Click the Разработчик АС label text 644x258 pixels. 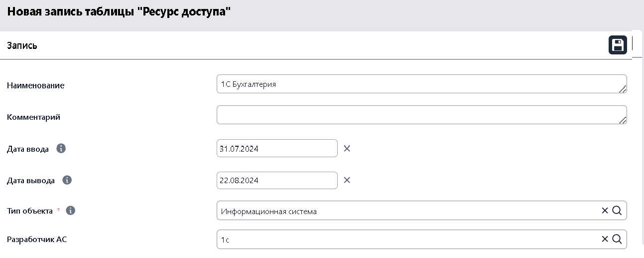click(37, 240)
